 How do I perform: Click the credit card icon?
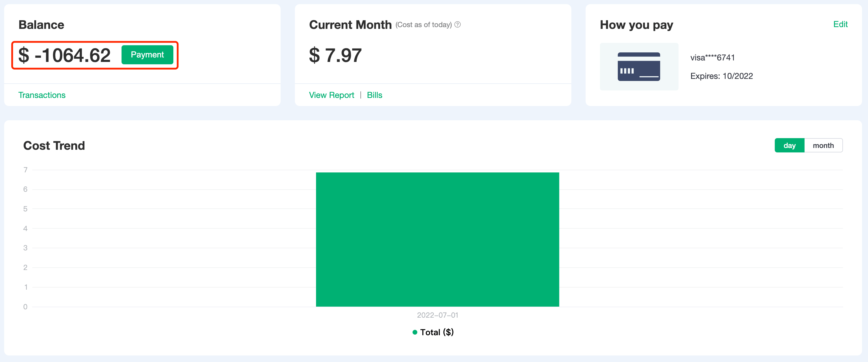pos(639,67)
